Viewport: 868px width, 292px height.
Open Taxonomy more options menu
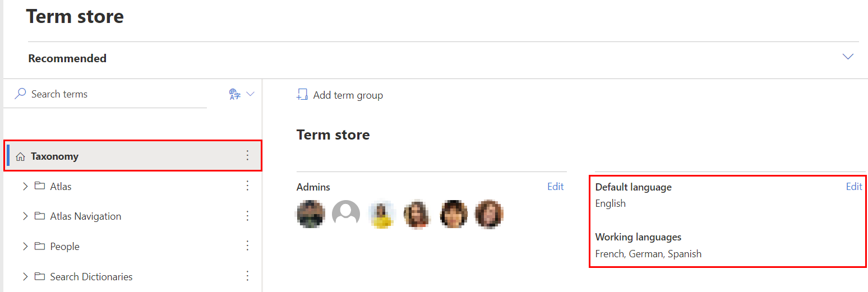tap(248, 156)
